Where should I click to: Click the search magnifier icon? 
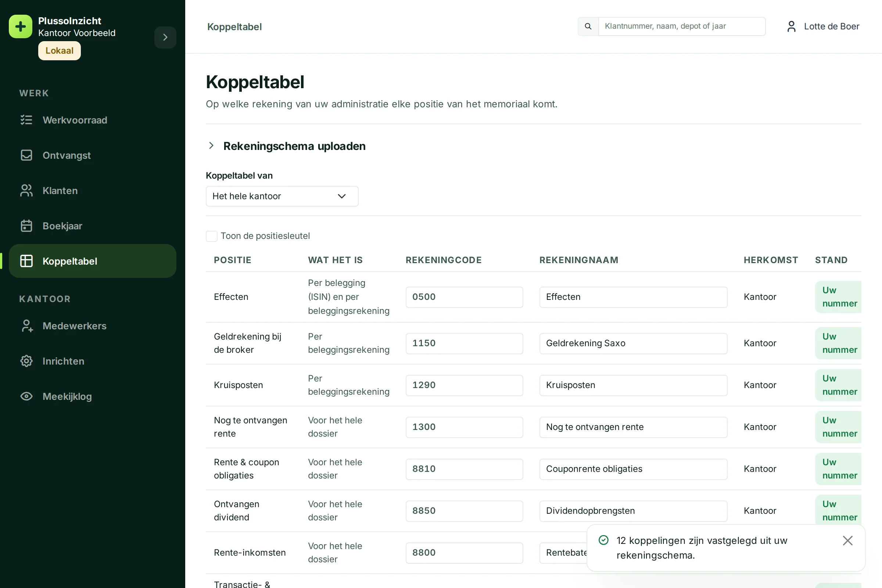(x=588, y=26)
